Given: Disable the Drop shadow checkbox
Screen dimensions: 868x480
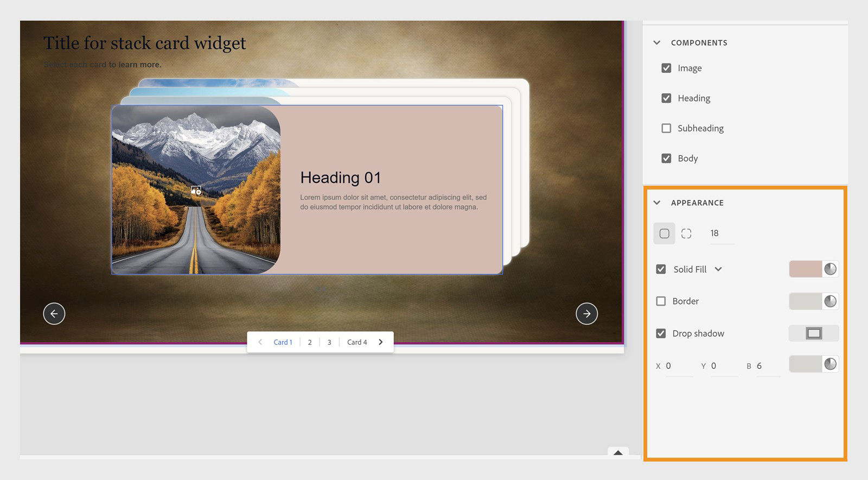Looking at the screenshot, I should pos(661,333).
